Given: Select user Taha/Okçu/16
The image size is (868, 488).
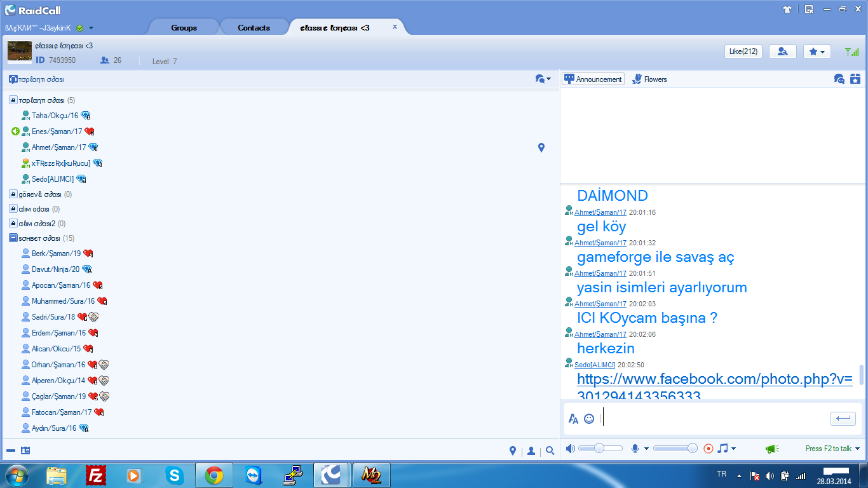Looking at the screenshot, I should [x=55, y=116].
